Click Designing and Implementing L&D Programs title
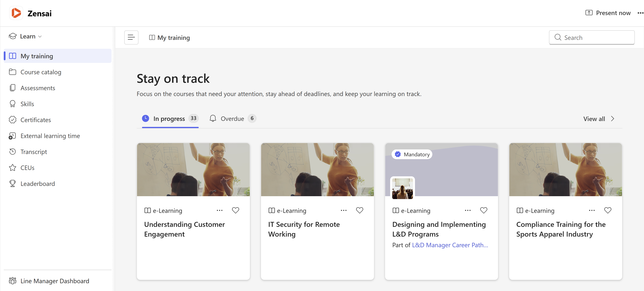644x291 pixels. click(x=439, y=229)
